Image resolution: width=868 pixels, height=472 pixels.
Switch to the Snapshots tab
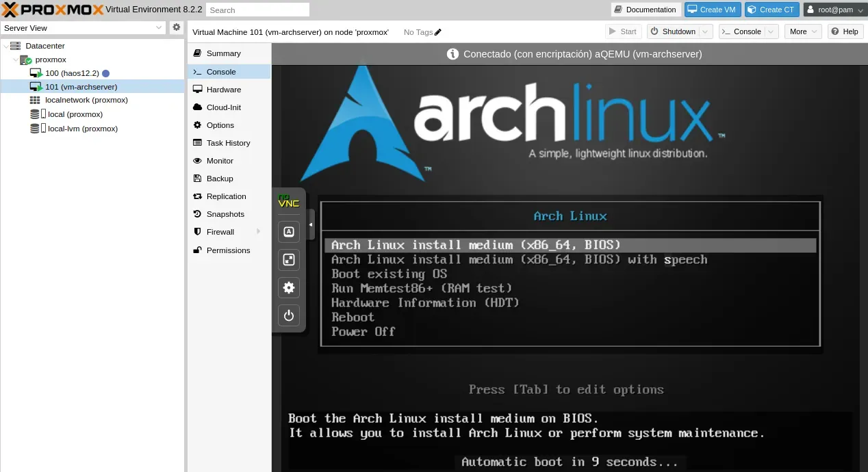(225, 214)
